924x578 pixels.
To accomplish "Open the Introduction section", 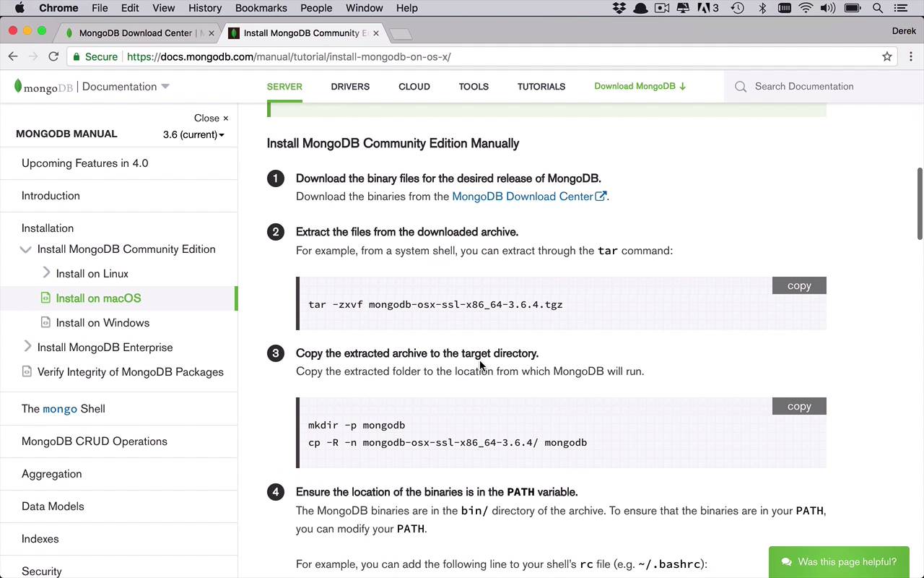I will [x=51, y=196].
